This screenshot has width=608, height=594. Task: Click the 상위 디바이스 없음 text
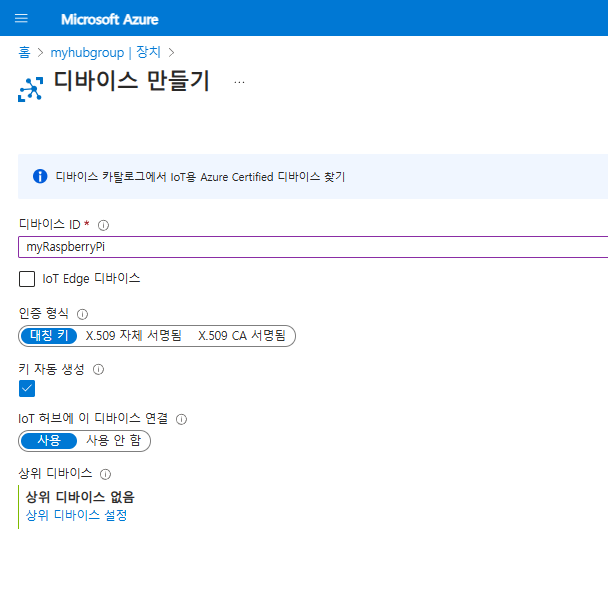tap(80, 497)
